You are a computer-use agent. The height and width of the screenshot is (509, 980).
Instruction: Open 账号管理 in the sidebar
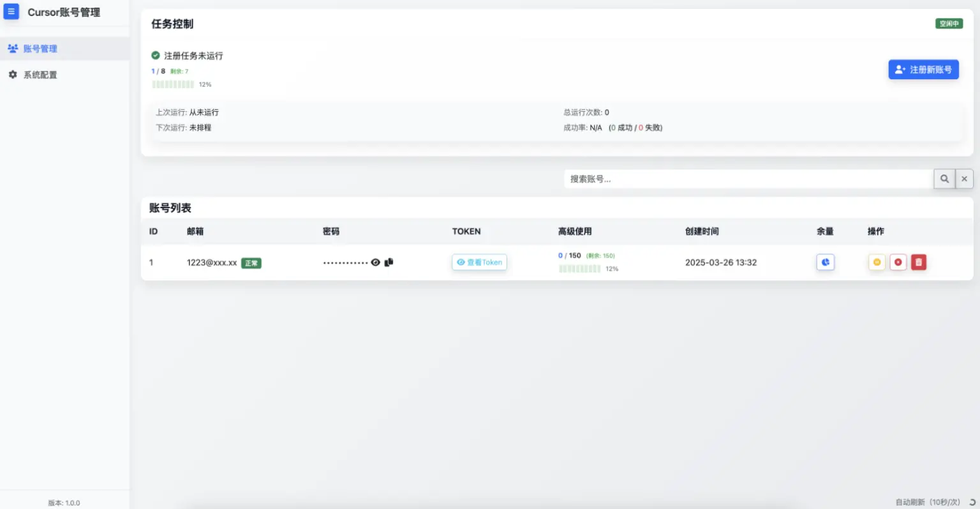pyautogui.click(x=64, y=49)
